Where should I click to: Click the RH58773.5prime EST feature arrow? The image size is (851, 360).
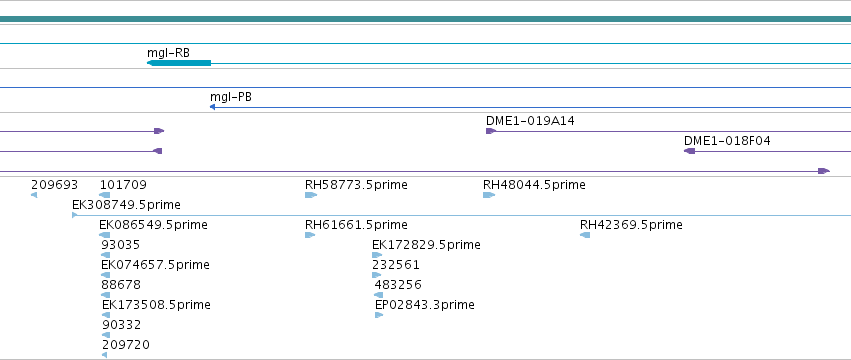[310, 195]
